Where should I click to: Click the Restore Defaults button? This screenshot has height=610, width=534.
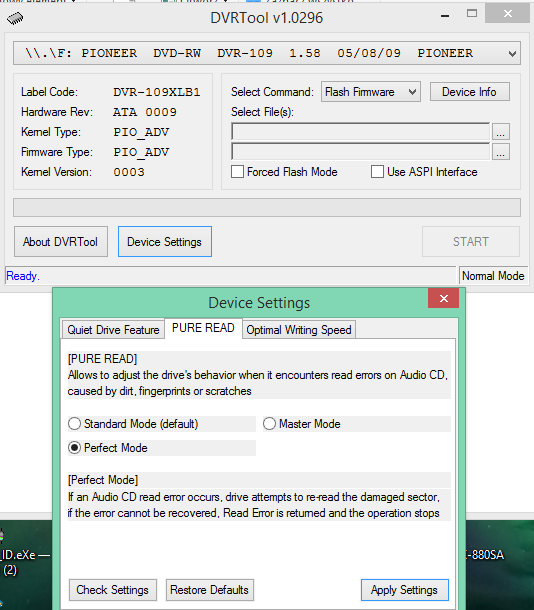pos(210,590)
